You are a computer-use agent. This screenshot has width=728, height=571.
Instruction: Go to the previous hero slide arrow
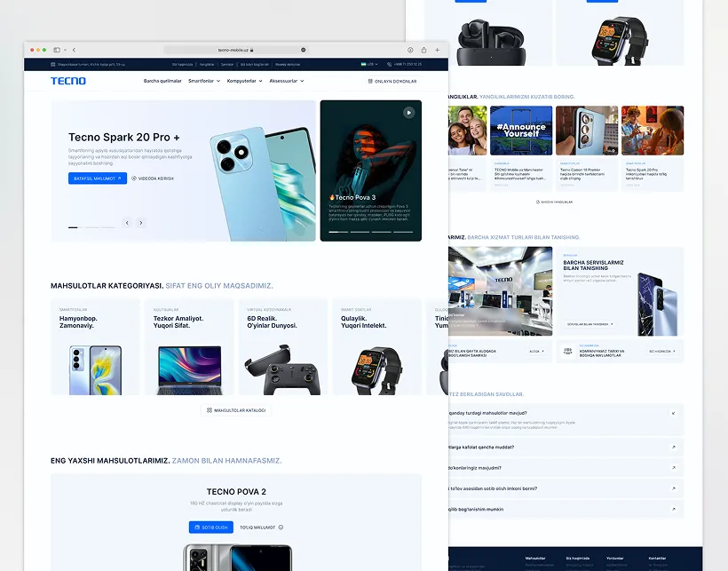pyautogui.click(x=127, y=223)
